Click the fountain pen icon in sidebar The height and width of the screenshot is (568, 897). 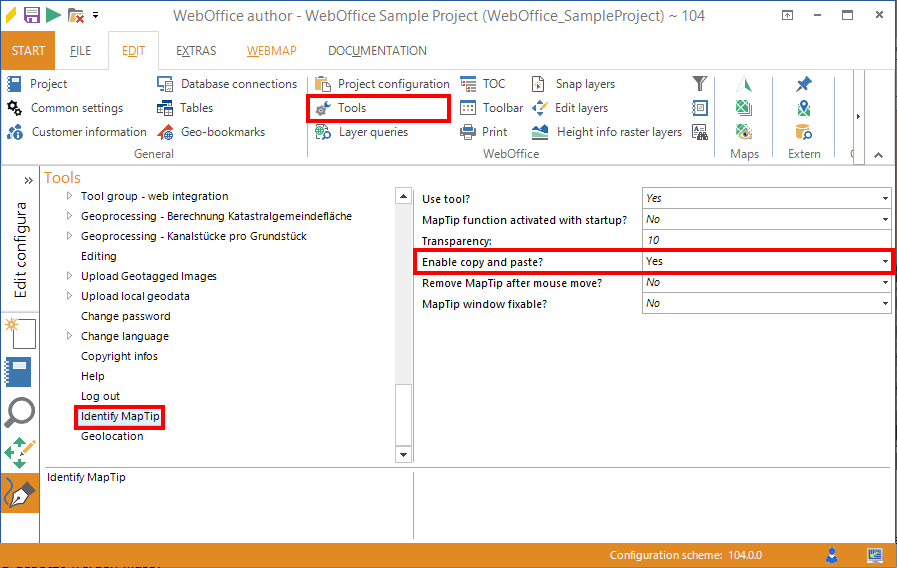point(20,494)
